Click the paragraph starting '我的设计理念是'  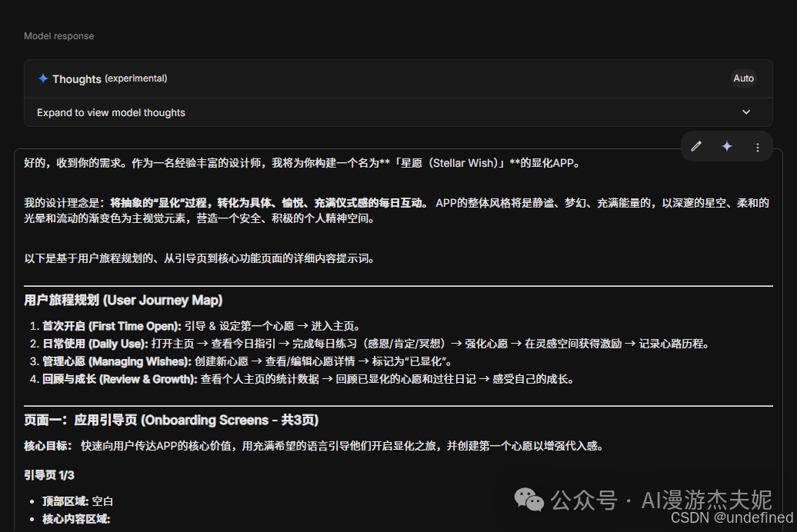click(x=396, y=211)
